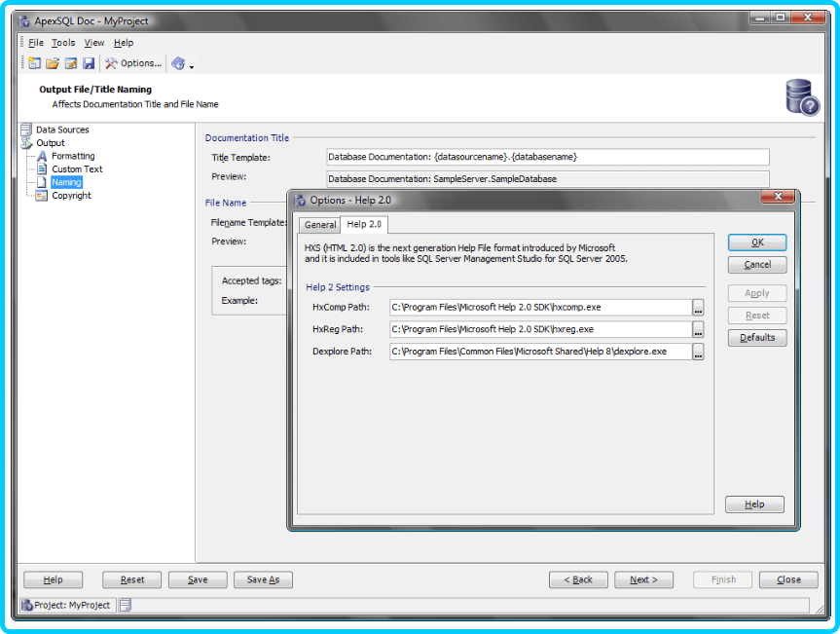Click the Project: MyProject status bar entry

click(66, 605)
